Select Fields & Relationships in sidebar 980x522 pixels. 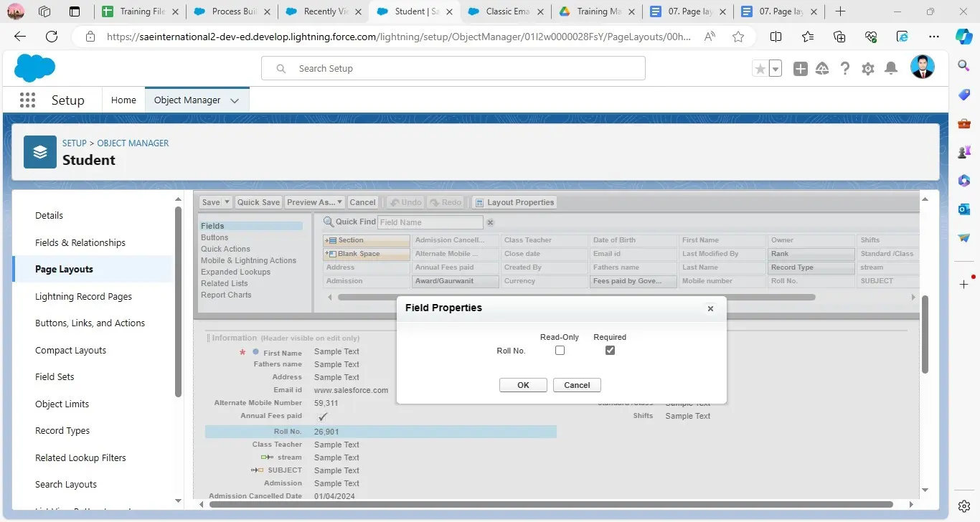click(x=80, y=242)
